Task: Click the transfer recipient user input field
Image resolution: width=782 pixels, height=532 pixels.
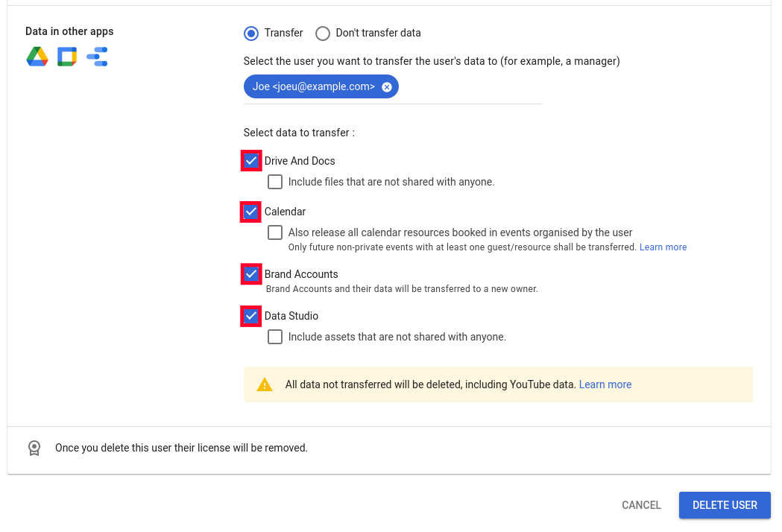Action: tap(470, 87)
